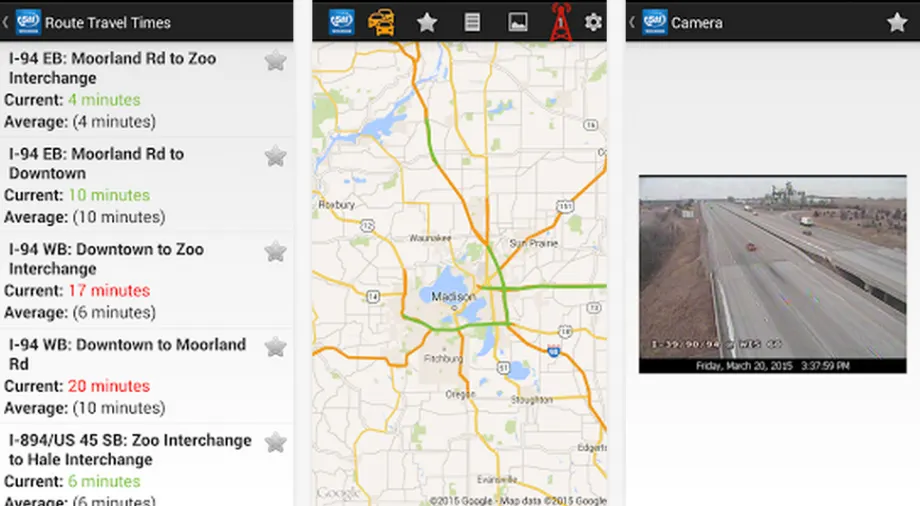Tap the Oregon label on the map
The image size is (920, 506).
tap(460, 394)
